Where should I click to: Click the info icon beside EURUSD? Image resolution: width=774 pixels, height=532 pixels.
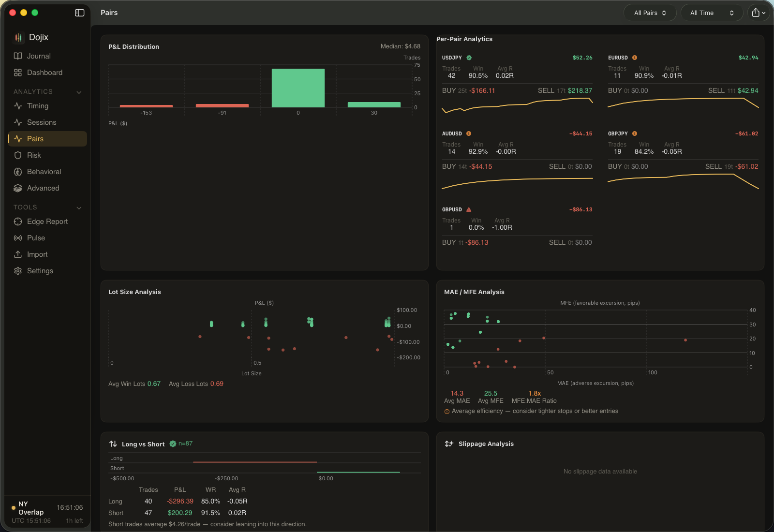[635, 57]
